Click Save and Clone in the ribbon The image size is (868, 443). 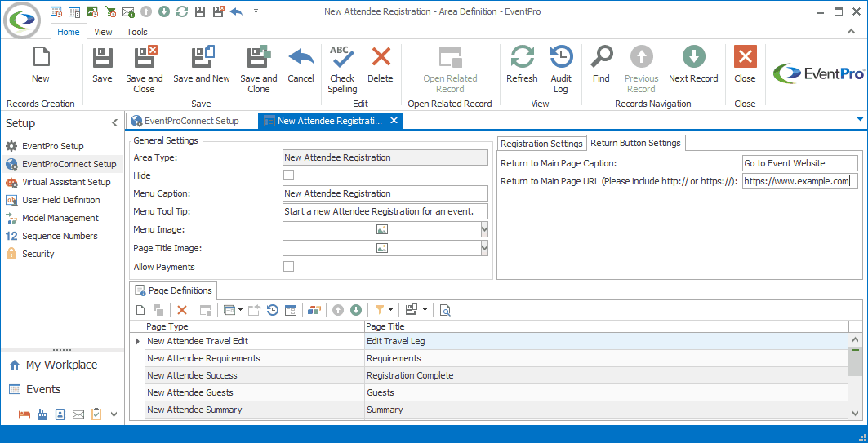[x=259, y=69]
